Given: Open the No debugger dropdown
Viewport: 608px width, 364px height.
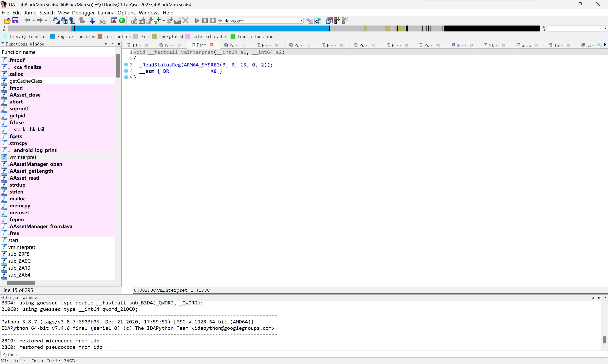Looking at the screenshot, I should point(302,21).
